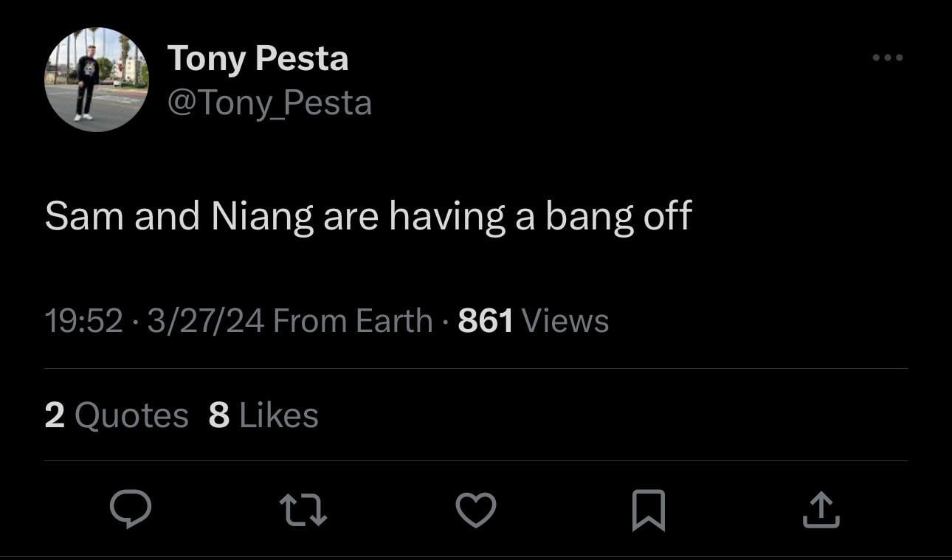Like the tweet with the heart icon
This screenshot has height=560, width=952.
point(475,510)
